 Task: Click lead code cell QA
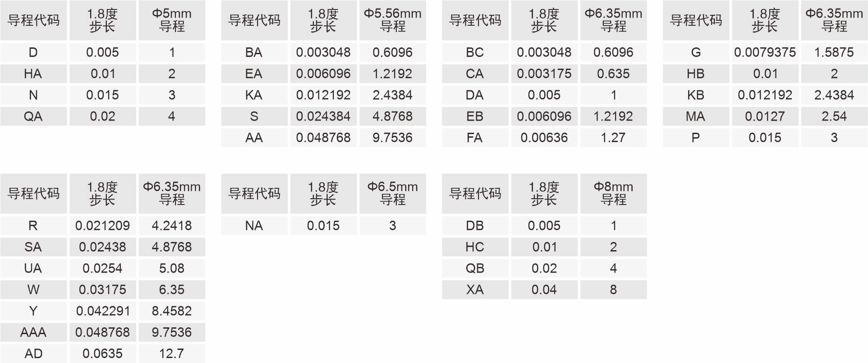coord(33,116)
